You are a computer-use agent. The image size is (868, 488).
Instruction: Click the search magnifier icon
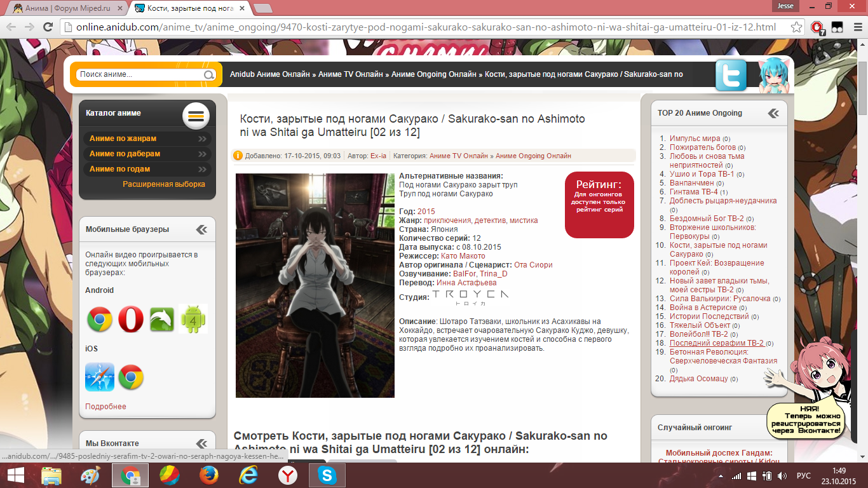208,75
